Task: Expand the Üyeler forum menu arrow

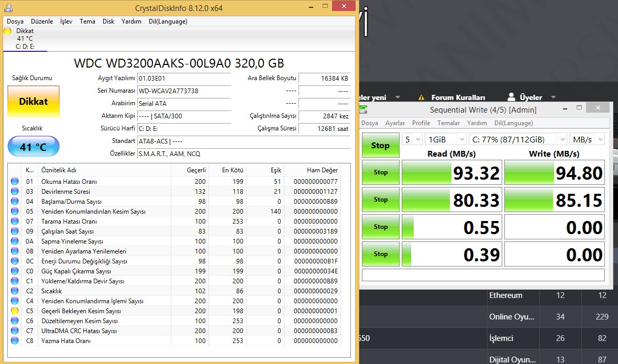Action: (x=554, y=97)
